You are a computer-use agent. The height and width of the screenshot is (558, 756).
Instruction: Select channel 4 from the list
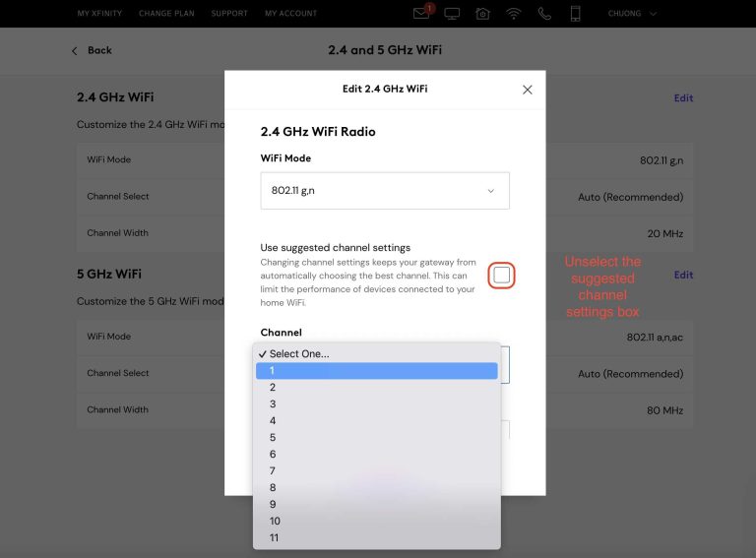377,420
